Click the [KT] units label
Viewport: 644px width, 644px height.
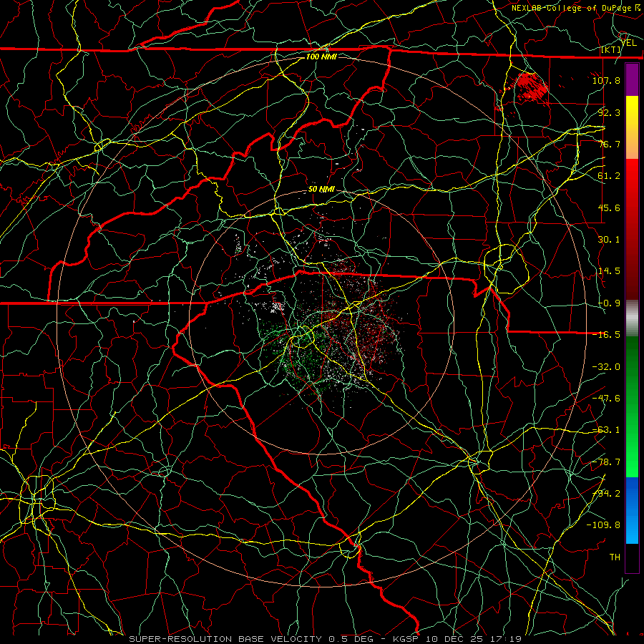tap(611, 49)
